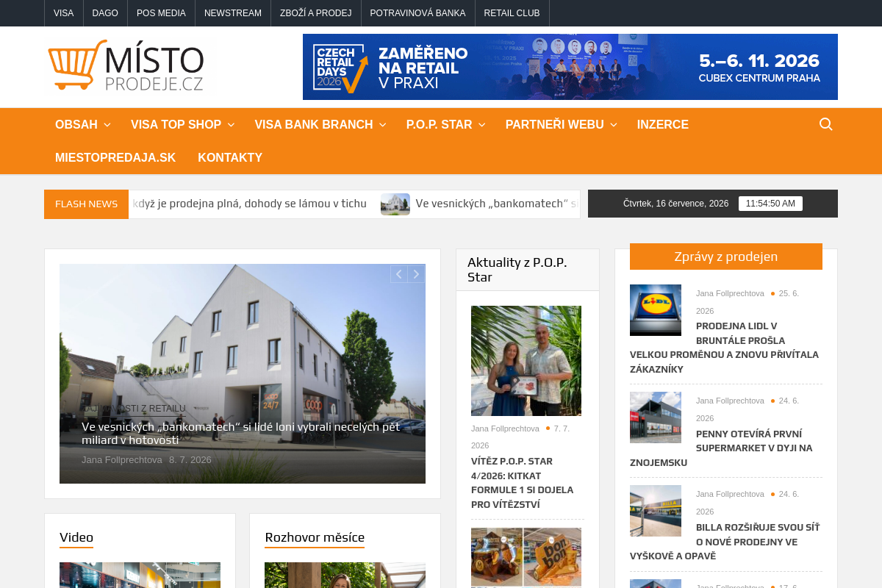Screen dimensions: 882x588
Task: Click Aktuality z P.O.P. Star heading
Action: coord(517,270)
